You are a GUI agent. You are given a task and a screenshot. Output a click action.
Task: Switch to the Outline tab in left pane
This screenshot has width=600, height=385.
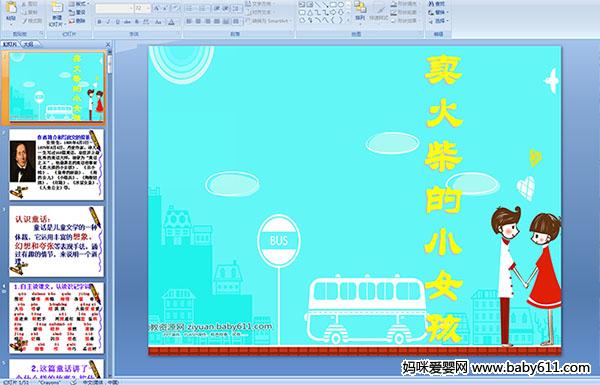point(29,44)
